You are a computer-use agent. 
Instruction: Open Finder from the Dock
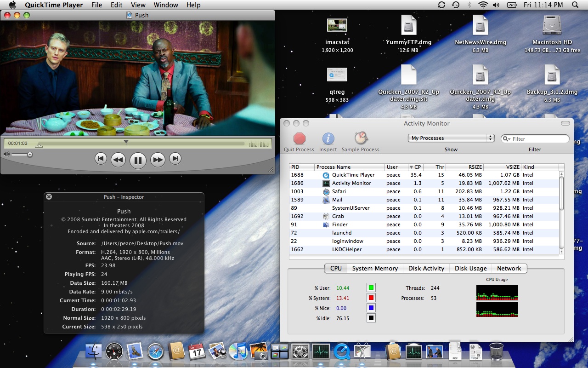click(x=94, y=352)
